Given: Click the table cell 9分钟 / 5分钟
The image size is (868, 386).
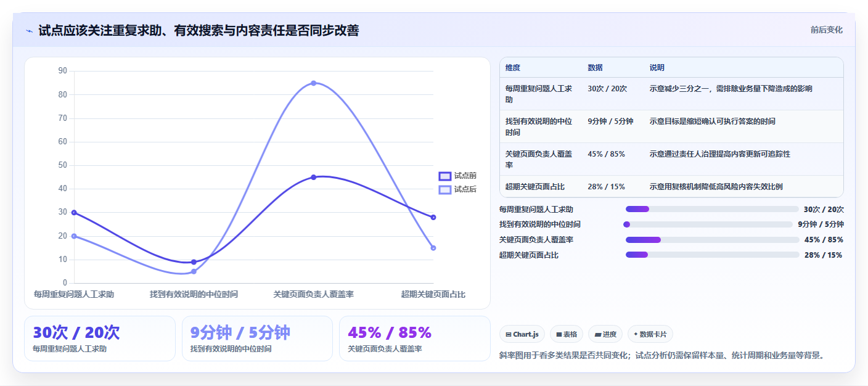Looking at the screenshot, I should [610, 121].
